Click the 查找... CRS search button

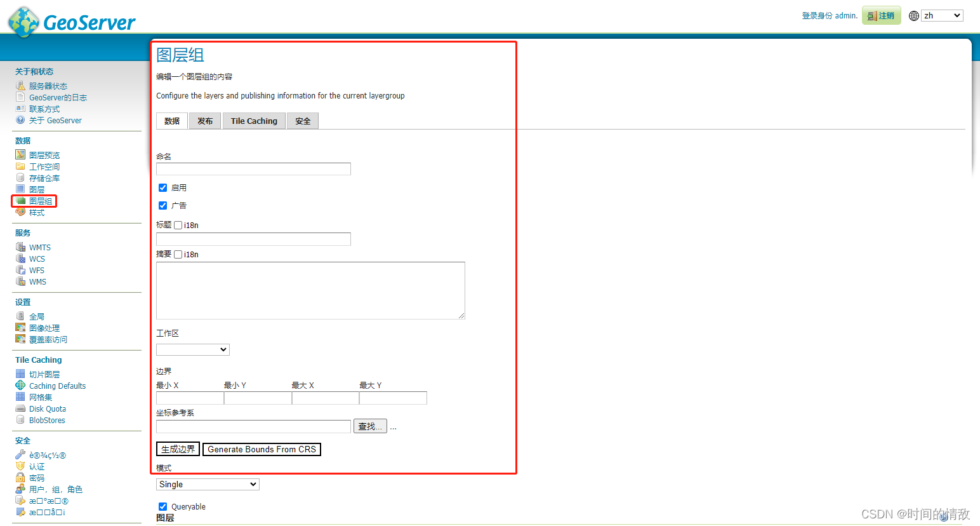[x=370, y=426]
